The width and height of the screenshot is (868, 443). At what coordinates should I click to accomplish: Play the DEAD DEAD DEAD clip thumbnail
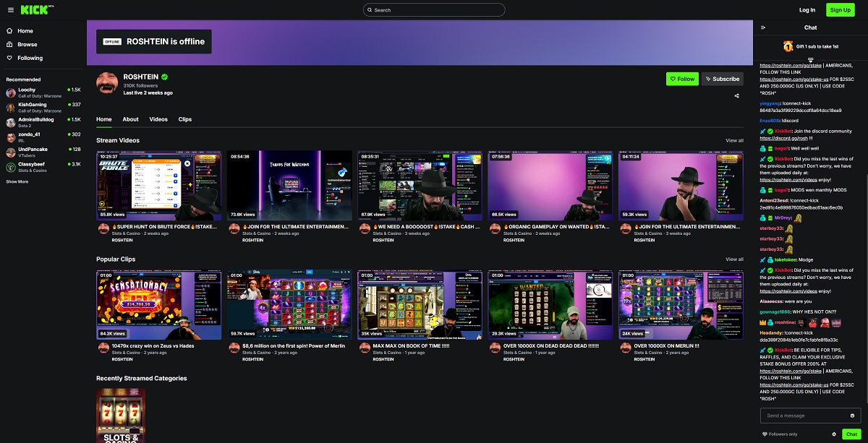tap(550, 305)
